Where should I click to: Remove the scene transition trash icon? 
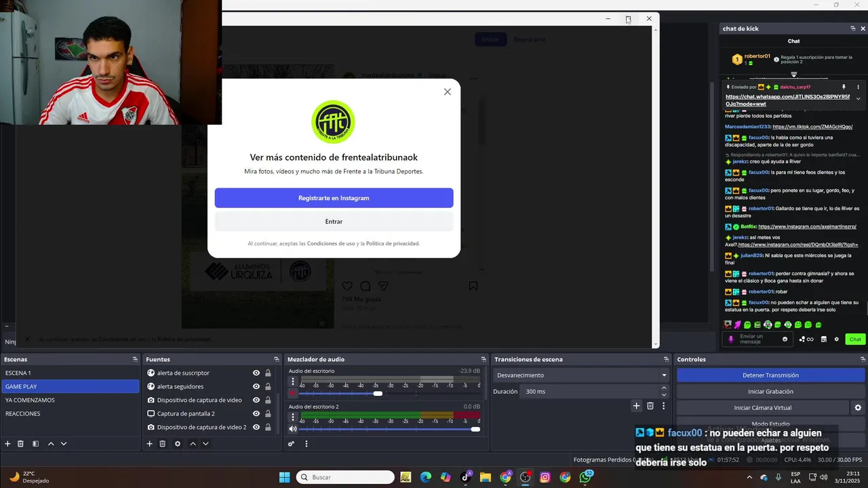[650, 406]
